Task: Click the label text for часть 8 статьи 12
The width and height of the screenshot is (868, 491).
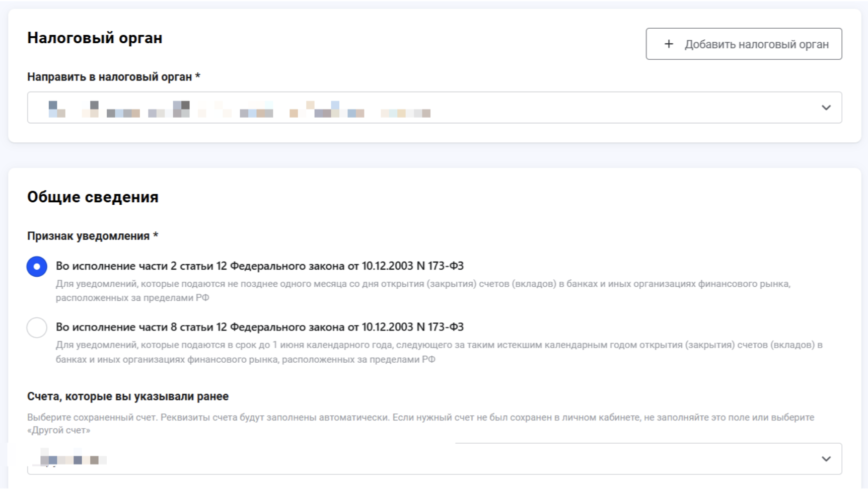Action: pyautogui.click(x=259, y=328)
